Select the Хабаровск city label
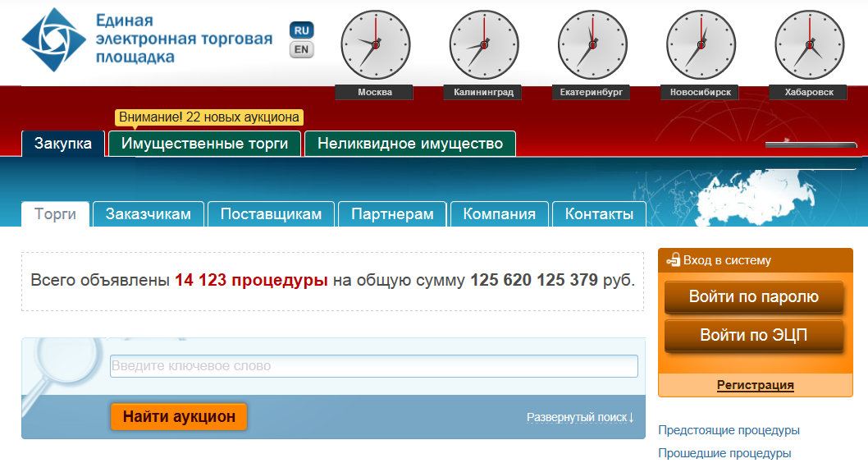Viewport: 868px width, 463px height. click(x=808, y=92)
